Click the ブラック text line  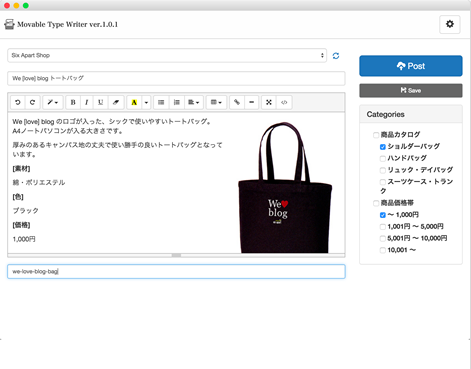pyautogui.click(x=26, y=211)
